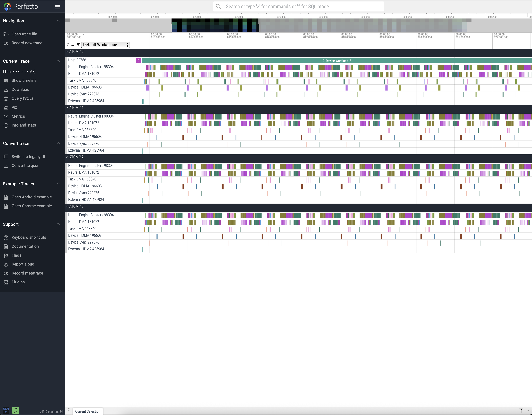
Task: Select the Current Selection tab
Action: tap(88, 411)
